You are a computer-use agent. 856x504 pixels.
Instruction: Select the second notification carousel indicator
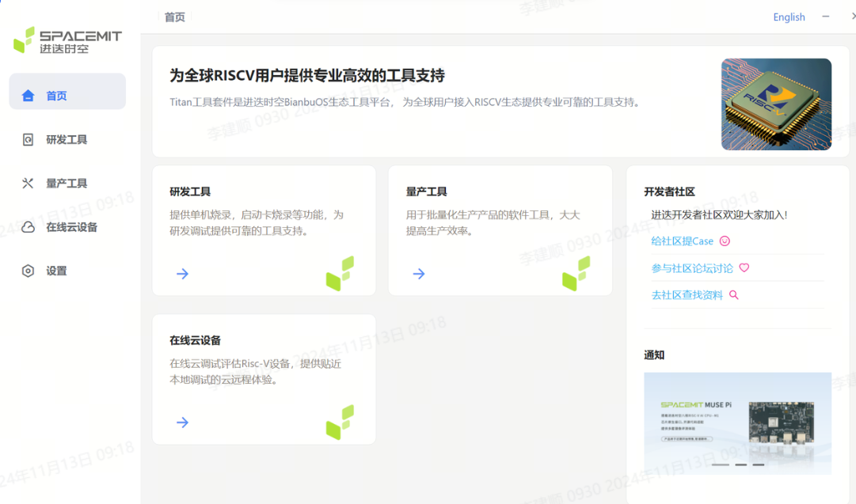tap(741, 464)
